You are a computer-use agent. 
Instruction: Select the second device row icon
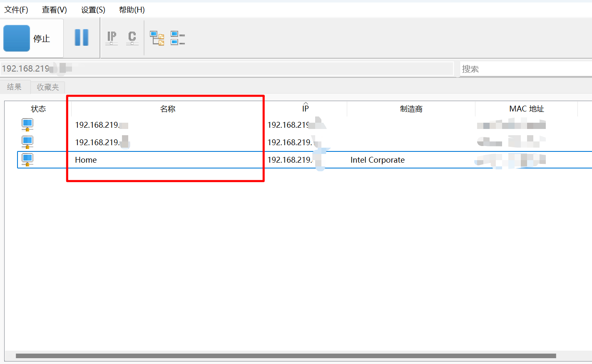(27, 142)
